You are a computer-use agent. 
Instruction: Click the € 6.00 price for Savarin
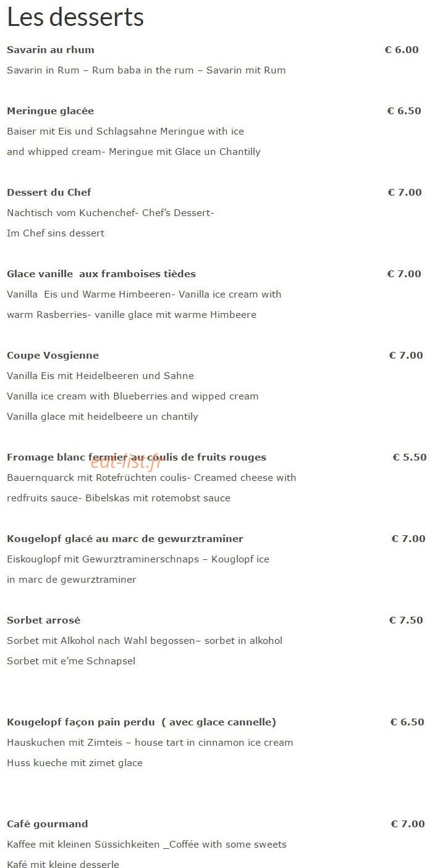point(402,49)
